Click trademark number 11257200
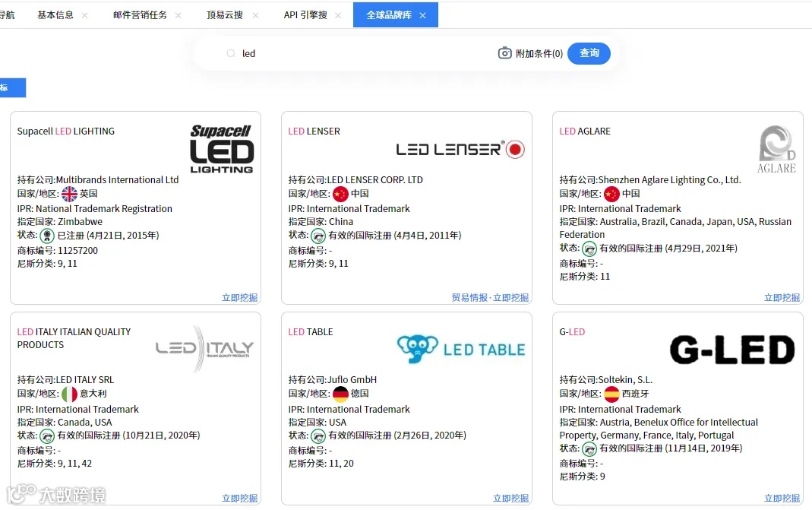This screenshot has height=510, width=812. (77, 250)
